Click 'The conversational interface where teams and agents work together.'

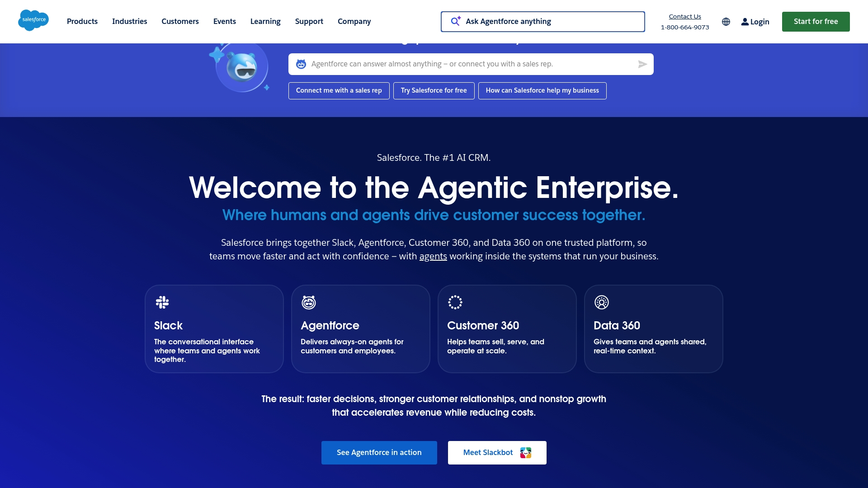(x=207, y=351)
